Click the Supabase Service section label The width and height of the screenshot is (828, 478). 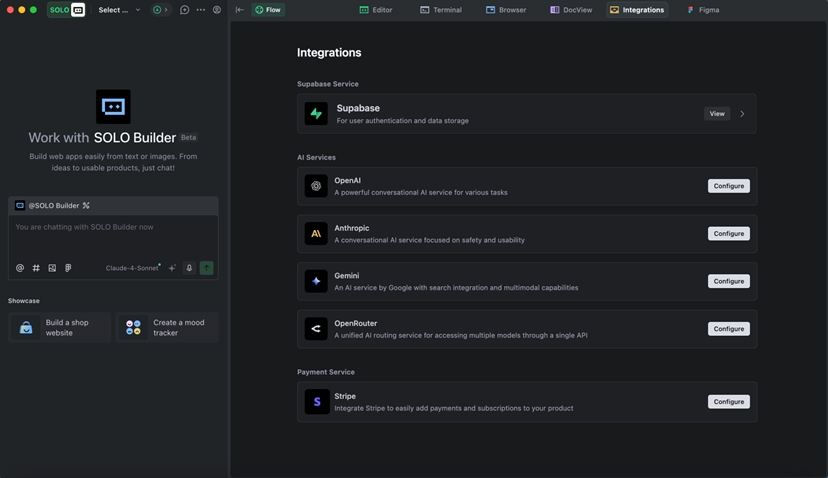[x=327, y=84]
